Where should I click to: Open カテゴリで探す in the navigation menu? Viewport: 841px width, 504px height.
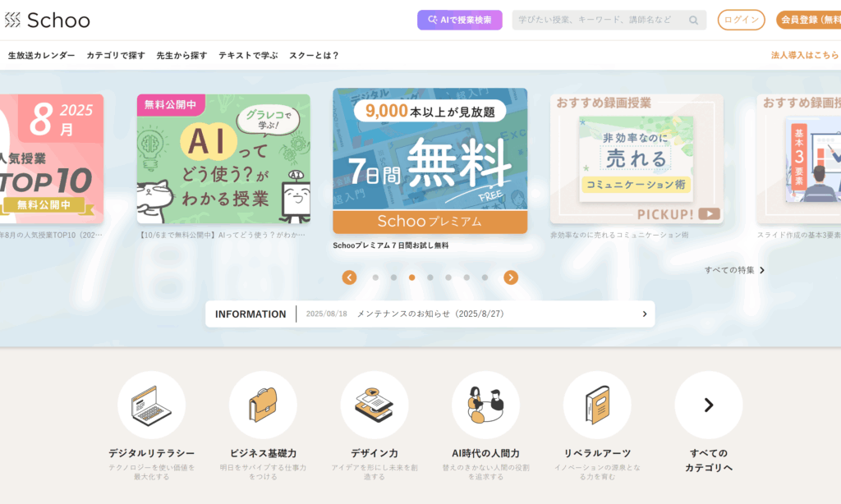pos(116,56)
